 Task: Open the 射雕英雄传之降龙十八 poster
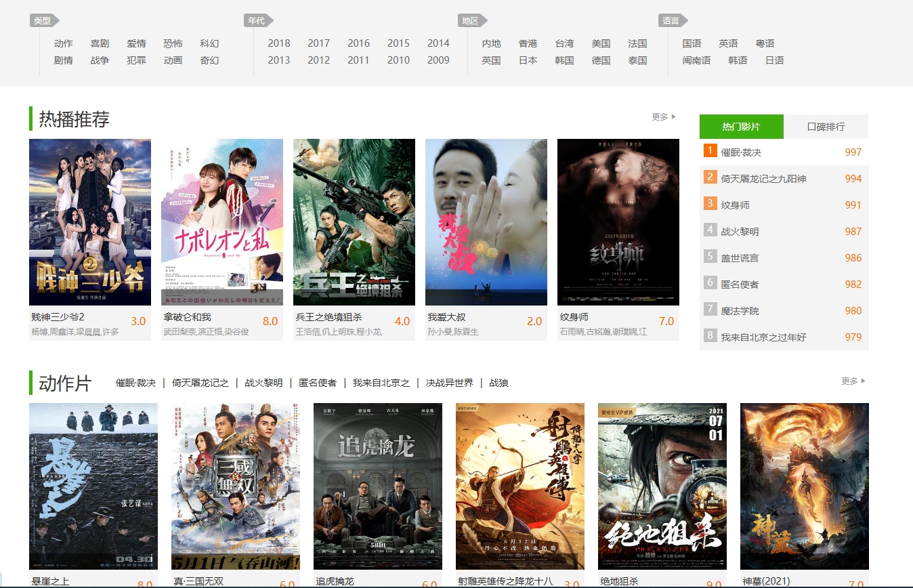(520, 486)
